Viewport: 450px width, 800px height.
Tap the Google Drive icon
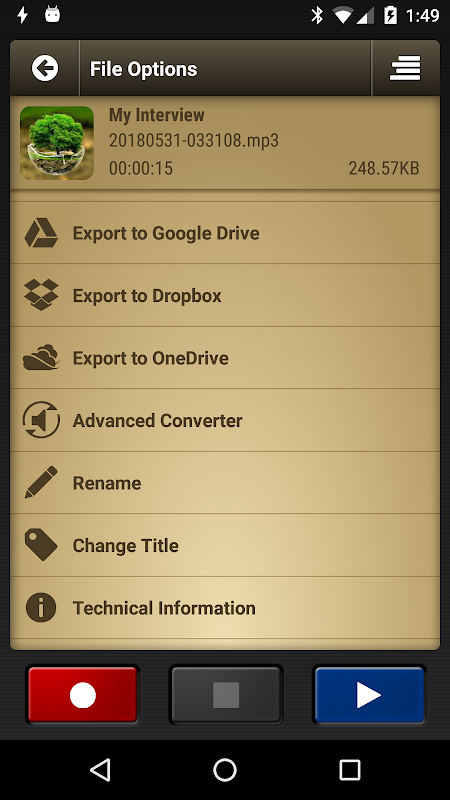(x=41, y=233)
